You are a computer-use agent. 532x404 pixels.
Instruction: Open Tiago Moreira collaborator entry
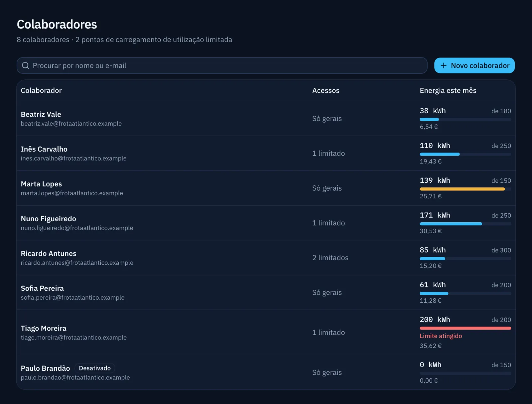266,332
